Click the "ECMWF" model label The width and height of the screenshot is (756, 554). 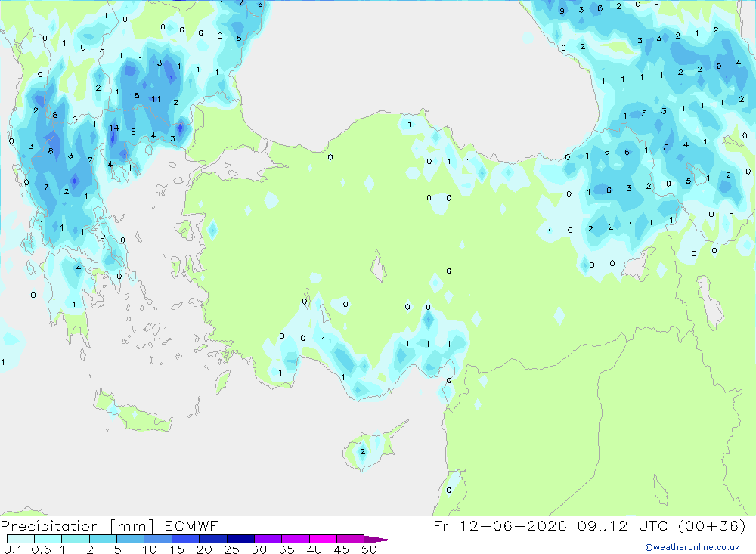pos(191,525)
